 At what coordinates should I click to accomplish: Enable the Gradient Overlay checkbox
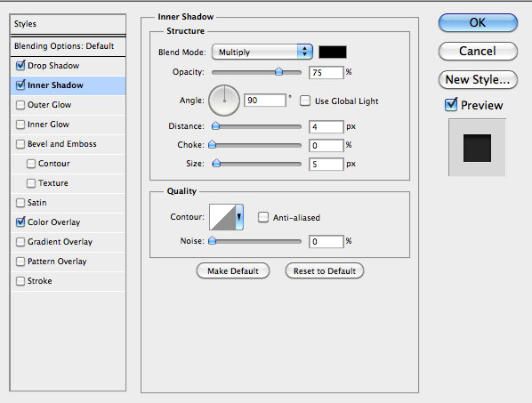point(20,242)
